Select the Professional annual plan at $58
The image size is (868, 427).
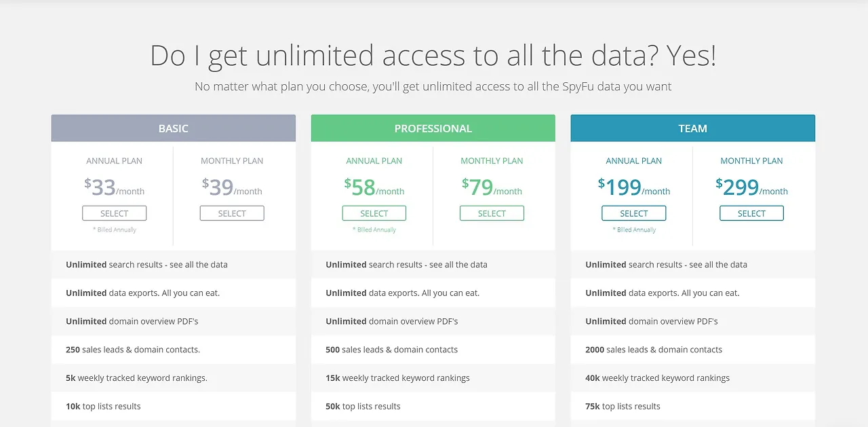click(374, 213)
